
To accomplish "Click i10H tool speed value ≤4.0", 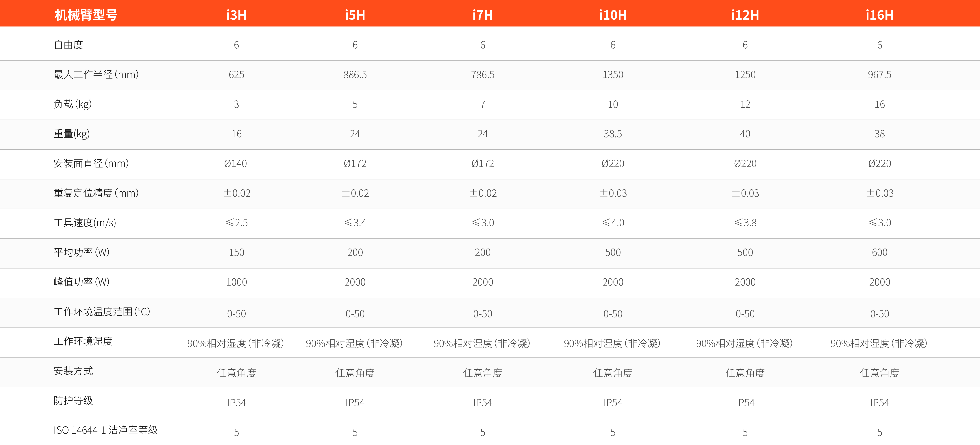I will [613, 223].
